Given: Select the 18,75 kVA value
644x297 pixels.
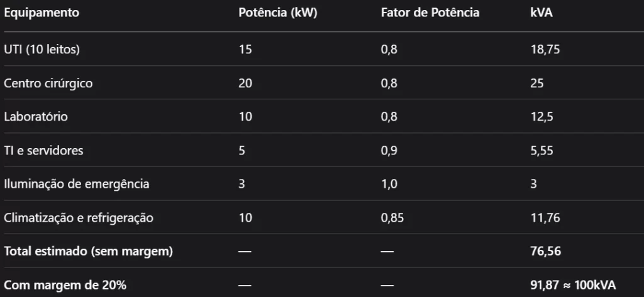Looking at the screenshot, I should pyautogui.click(x=545, y=50).
